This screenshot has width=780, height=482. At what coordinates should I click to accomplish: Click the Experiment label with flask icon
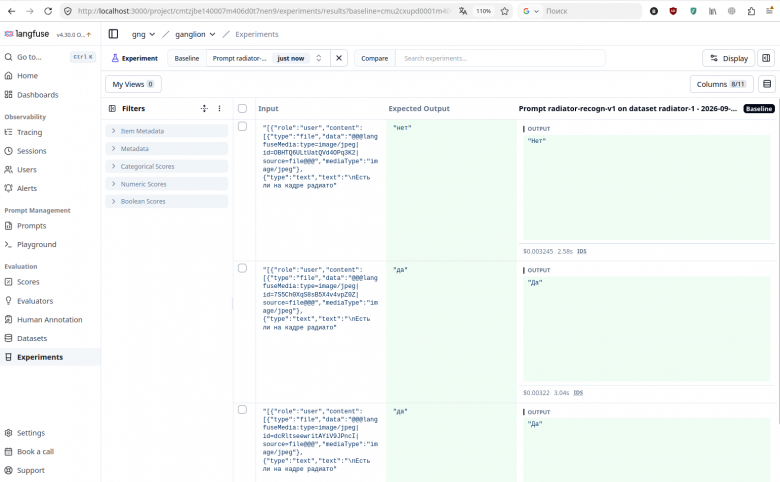coord(135,58)
